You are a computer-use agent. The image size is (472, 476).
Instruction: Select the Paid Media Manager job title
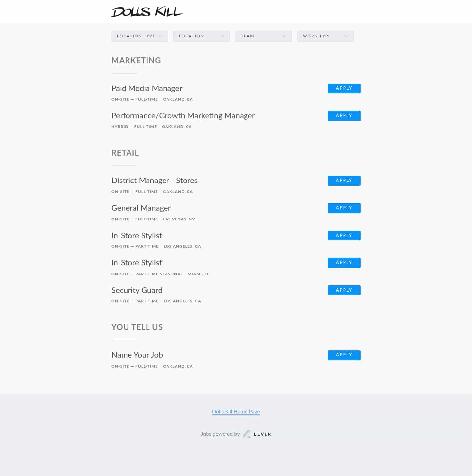point(147,88)
